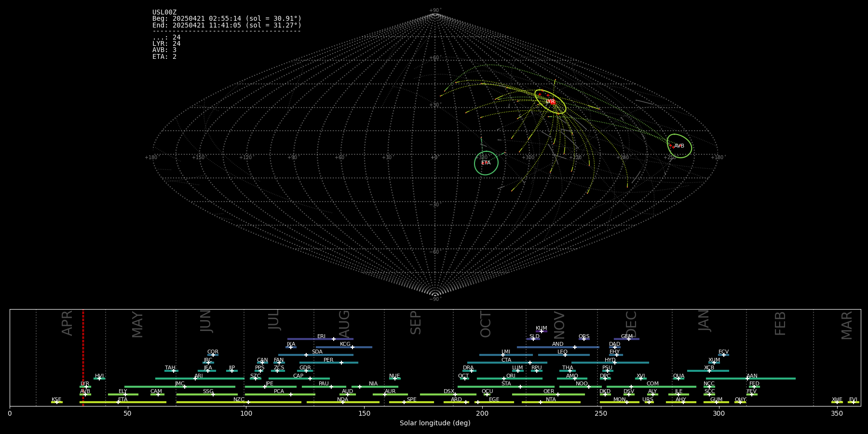Click the DEC month label

click(631, 324)
